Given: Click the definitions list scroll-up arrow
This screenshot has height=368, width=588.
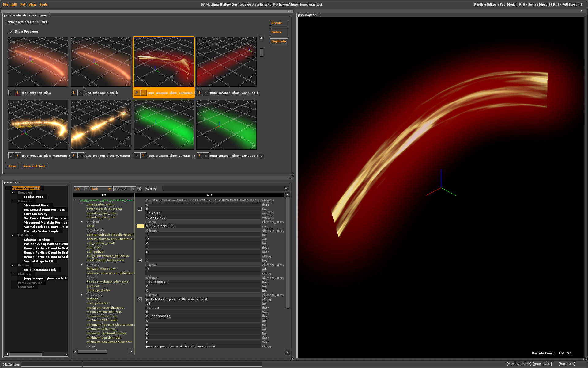Looking at the screenshot, I should (262, 38).
